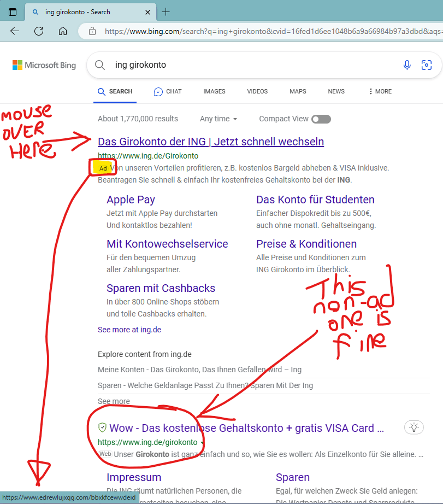Open 'Preise & Konditionen' link

[306, 244]
